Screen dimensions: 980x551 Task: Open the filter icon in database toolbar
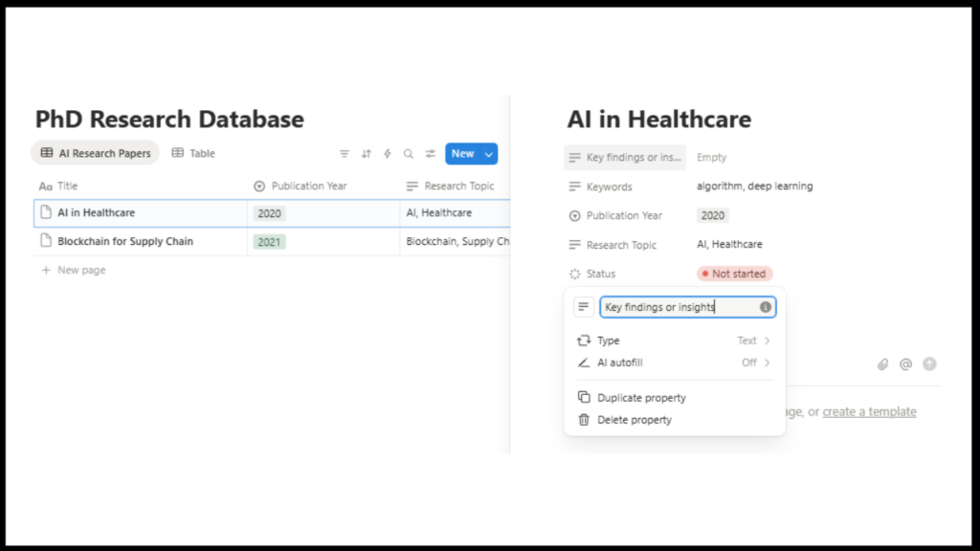click(x=345, y=154)
